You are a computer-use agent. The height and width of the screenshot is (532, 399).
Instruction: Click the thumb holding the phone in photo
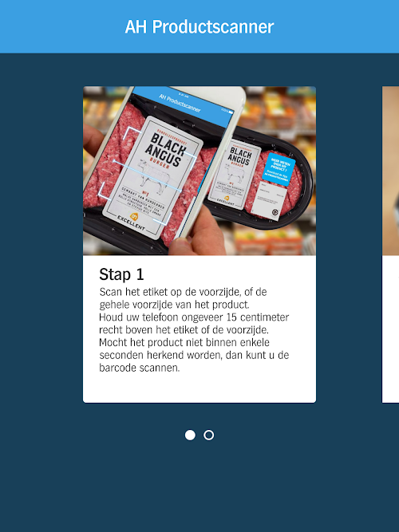pyautogui.click(x=199, y=234)
